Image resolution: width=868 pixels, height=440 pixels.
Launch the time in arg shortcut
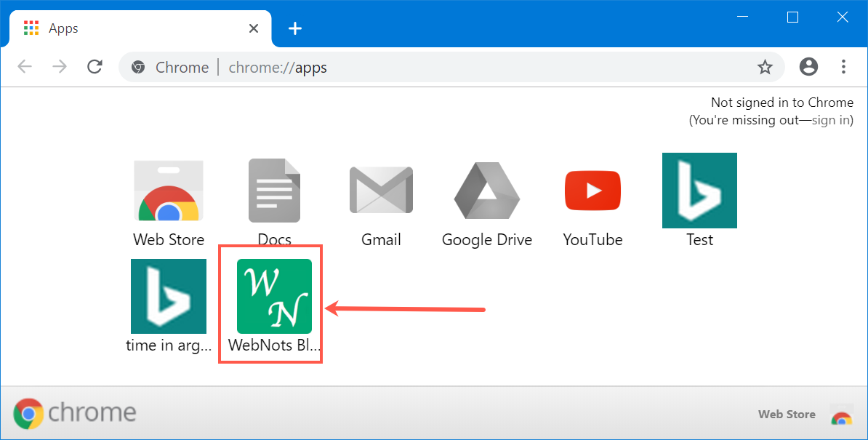click(x=168, y=296)
